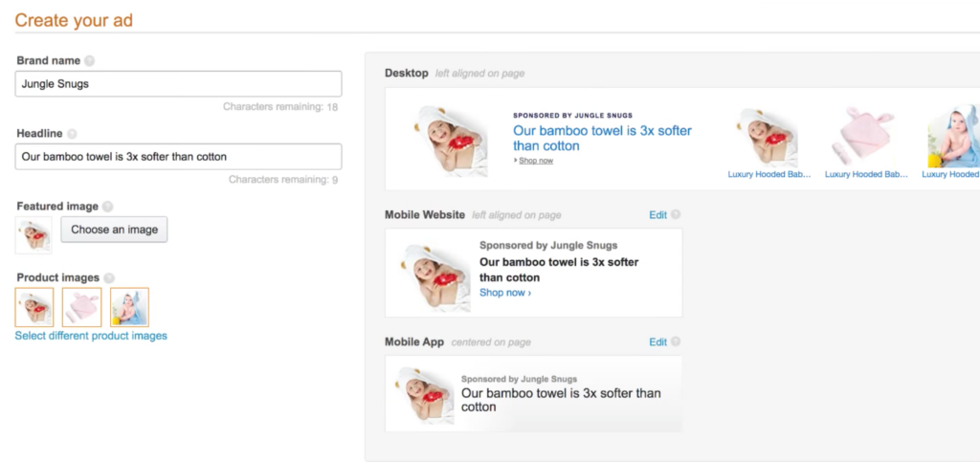Focus the Brand name text field
Viewport: 980px width, 462px height.
[178, 83]
